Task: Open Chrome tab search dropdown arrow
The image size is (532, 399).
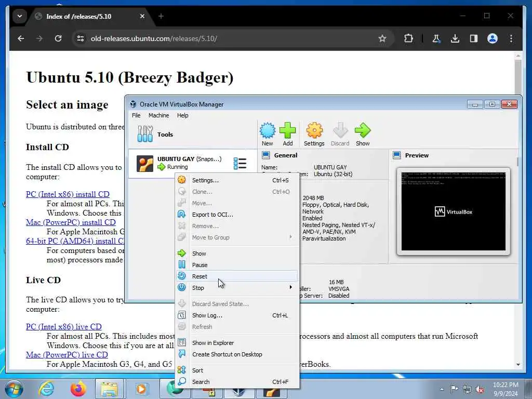Action: coord(20,16)
